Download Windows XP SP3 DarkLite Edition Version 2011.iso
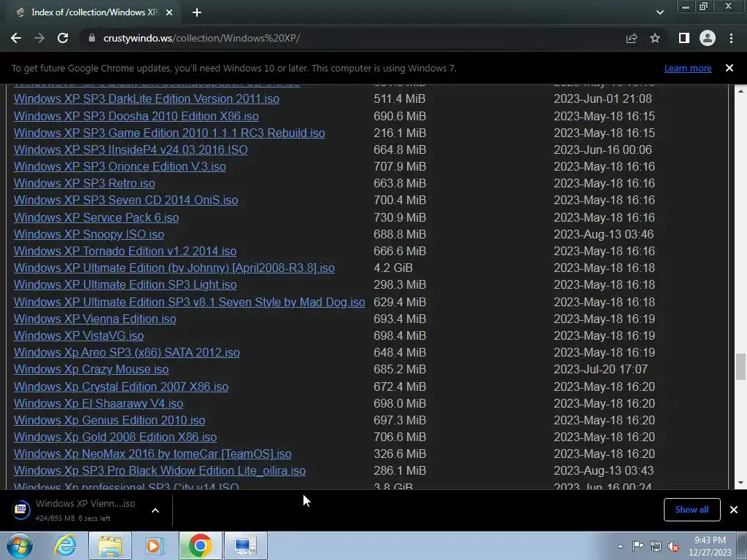Viewport: 747px width, 560px height. [146, 98]
